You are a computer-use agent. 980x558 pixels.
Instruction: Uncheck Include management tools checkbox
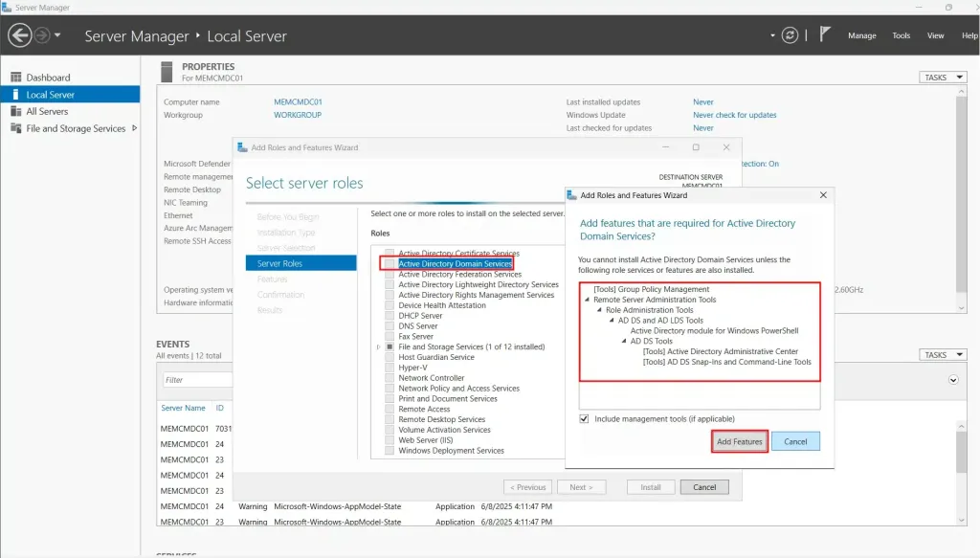[x=585, y=419]
